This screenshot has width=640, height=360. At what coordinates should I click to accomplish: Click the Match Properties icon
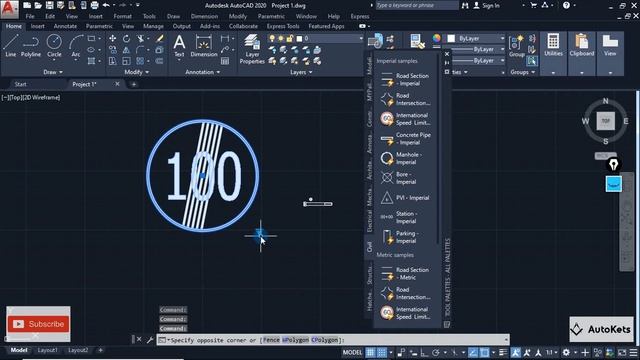click(417, 41)
